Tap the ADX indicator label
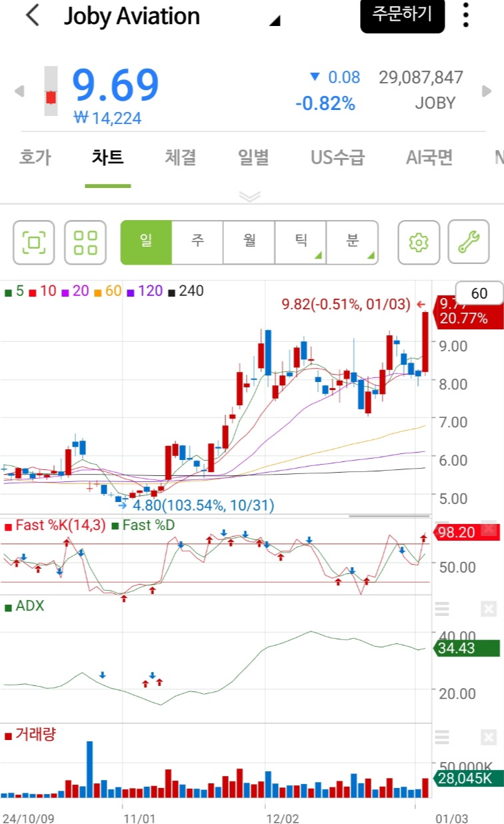Image resolution: width=504 pixels, height=824 pixels. pos(25,606)
